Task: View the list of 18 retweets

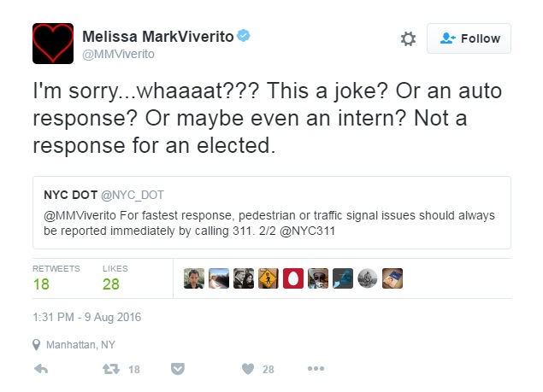Action: tap(41, 284)
